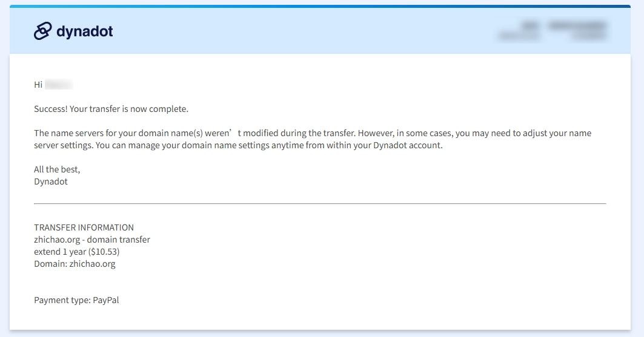The image size is (644, 337).
Task: Click the line mentioning your Dynadot account
Action: [238, 146]
